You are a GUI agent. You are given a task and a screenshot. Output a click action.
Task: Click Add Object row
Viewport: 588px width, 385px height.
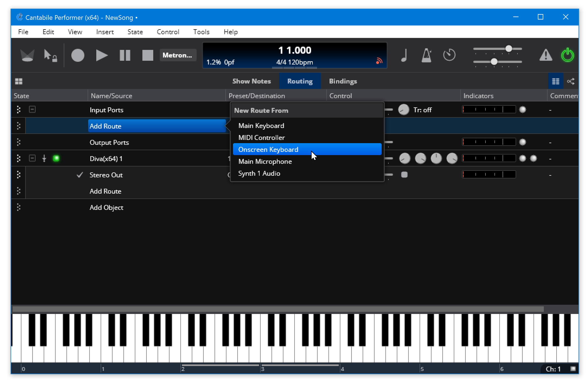(x=106, y=207)
